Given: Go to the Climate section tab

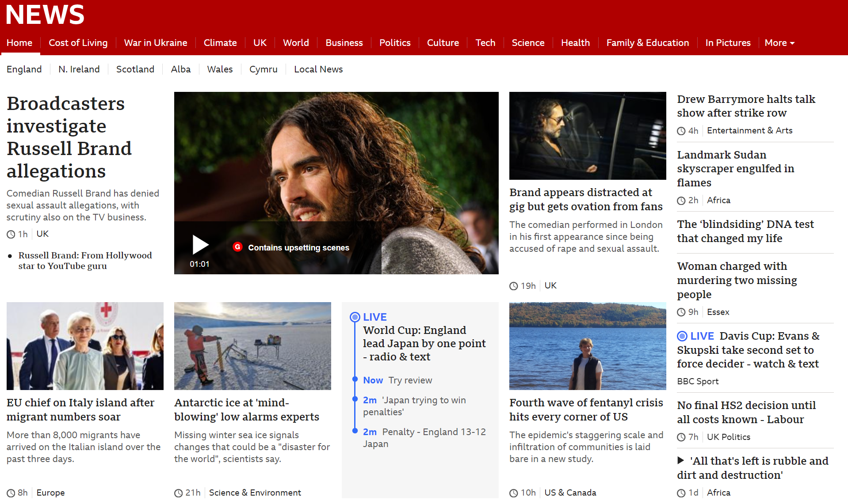Looking at the screenshot, I should click(220, 43).
